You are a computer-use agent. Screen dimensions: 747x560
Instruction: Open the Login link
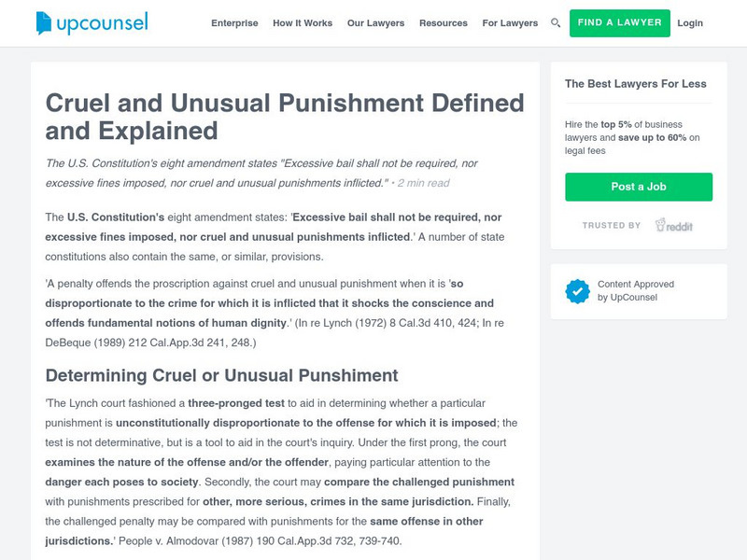pos(691,21)
